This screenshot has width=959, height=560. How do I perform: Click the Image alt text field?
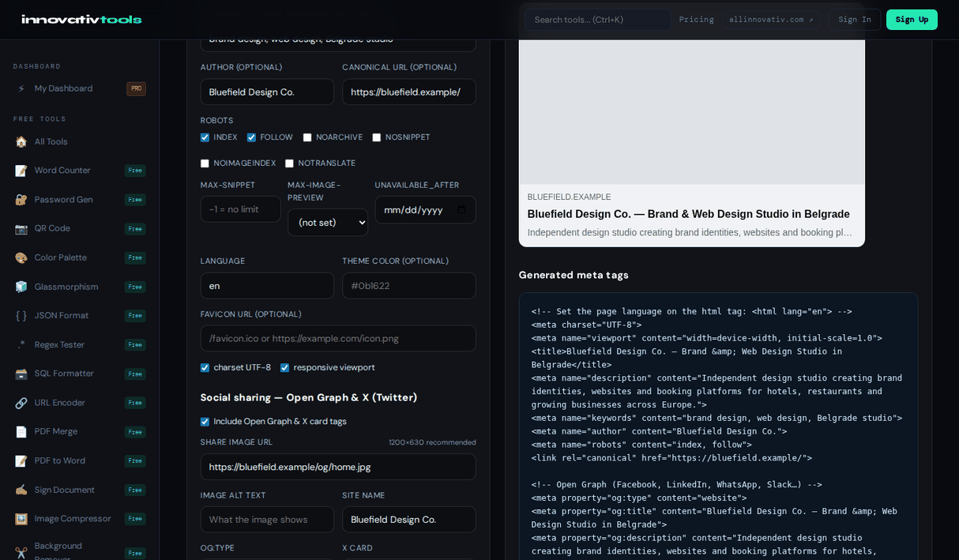(x=267, y=520)
